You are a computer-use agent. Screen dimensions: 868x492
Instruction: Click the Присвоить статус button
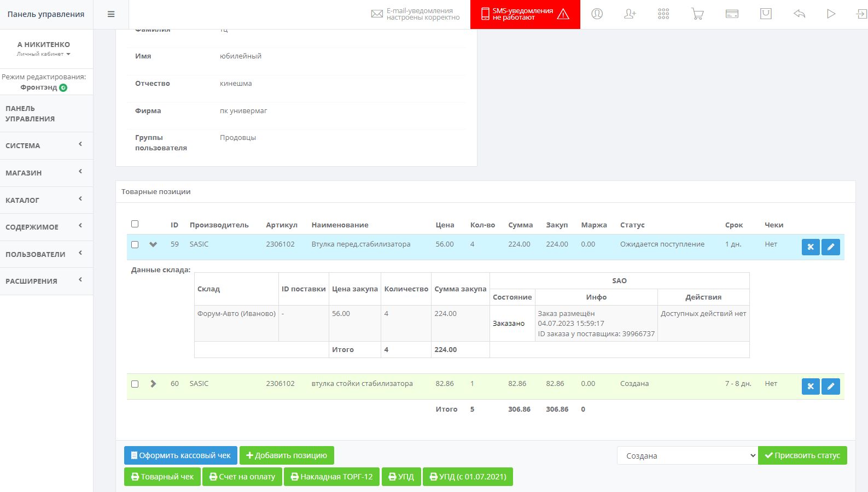802,455
